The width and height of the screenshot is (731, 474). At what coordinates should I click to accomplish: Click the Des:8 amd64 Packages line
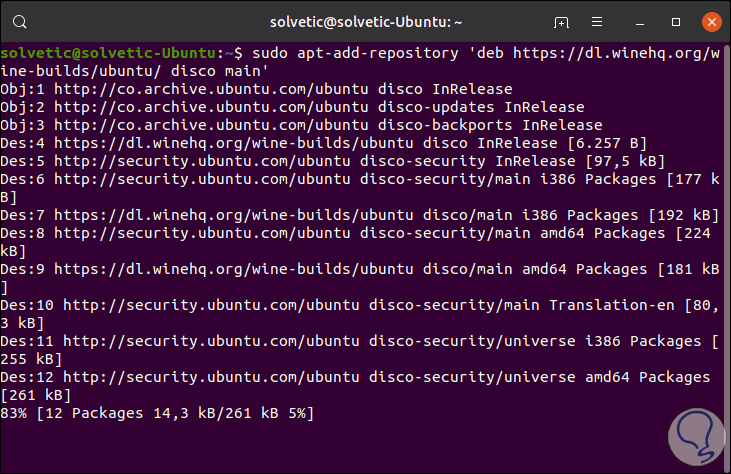(355, 242)
